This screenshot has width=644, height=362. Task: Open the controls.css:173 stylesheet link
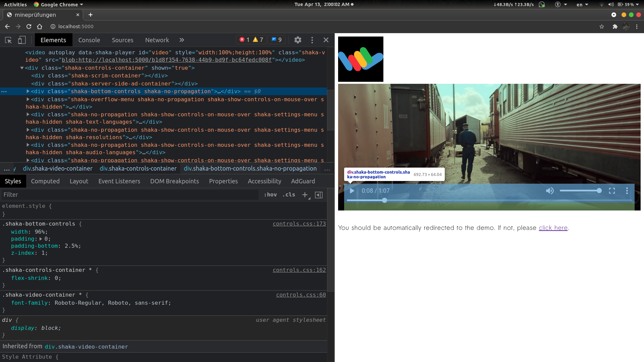[299, 224]
